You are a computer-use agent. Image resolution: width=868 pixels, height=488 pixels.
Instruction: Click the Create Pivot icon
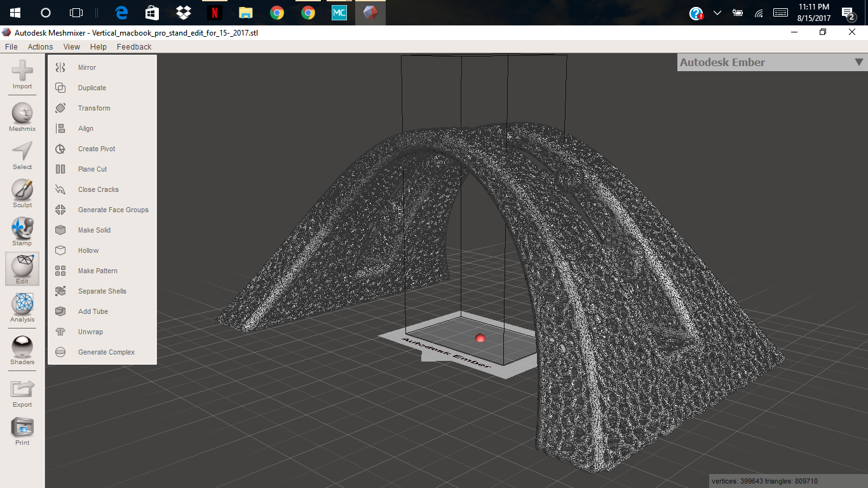pyautogui.click(x=60, y=149)
